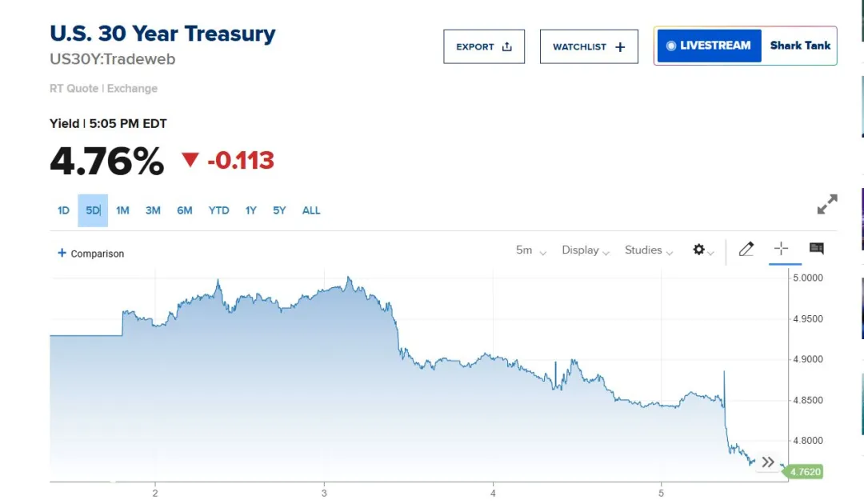The image size is (864, 504).
Task: Click the pencil draw tool icon
Action: 746,250
